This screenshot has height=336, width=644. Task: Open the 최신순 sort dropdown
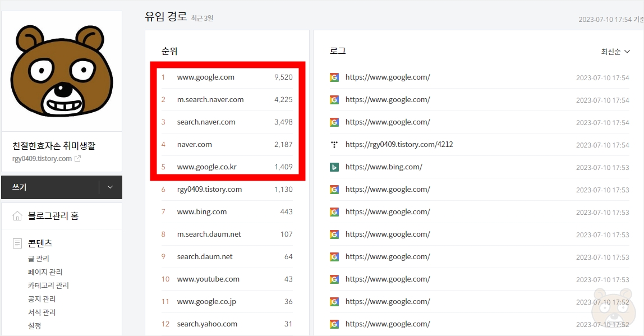615,52
